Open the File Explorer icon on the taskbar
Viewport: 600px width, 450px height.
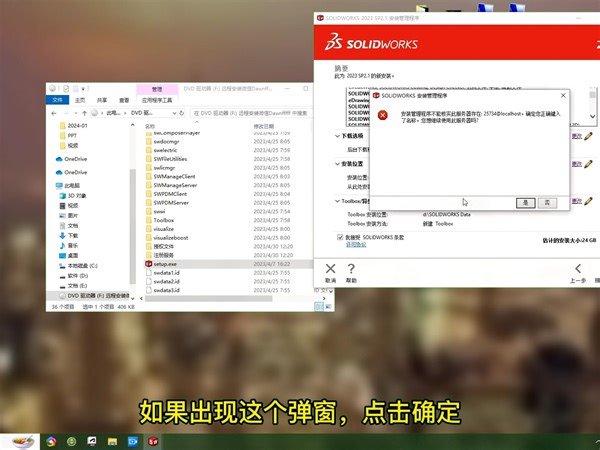112,442
